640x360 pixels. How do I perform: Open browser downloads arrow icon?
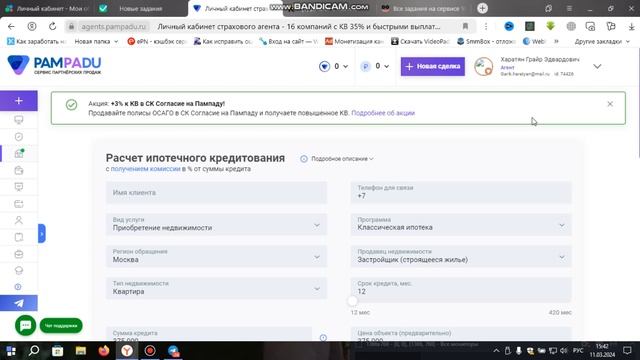[631, 27]
